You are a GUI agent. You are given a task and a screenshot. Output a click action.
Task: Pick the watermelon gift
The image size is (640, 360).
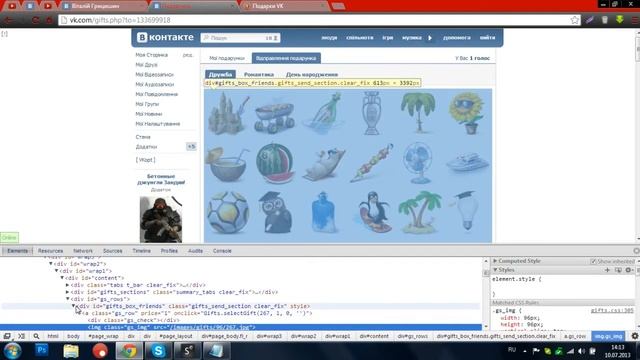pos(275,163)
